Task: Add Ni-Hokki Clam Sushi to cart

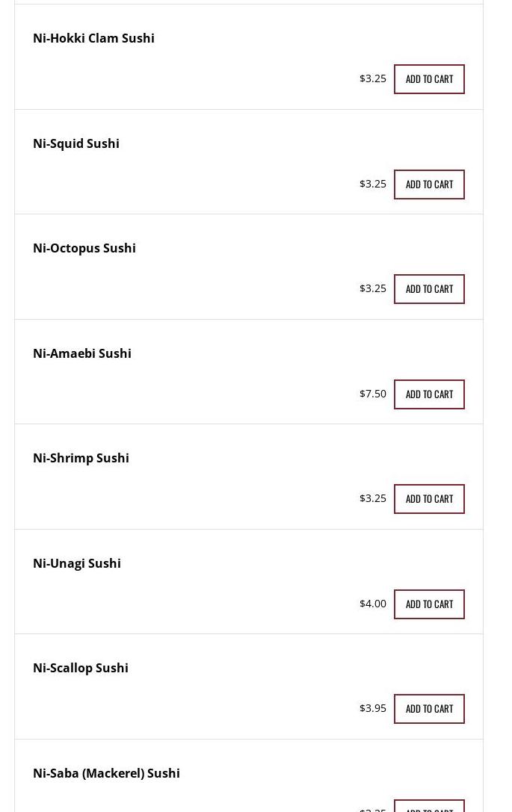Action: point(429,79)
